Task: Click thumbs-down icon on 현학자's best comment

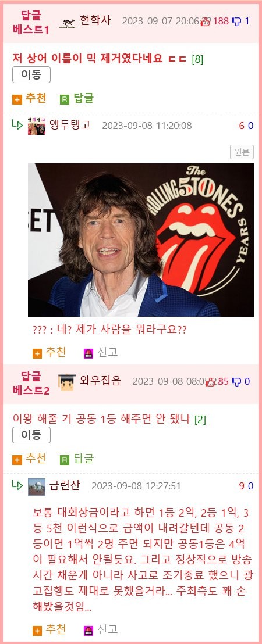Action: point(236,21)
